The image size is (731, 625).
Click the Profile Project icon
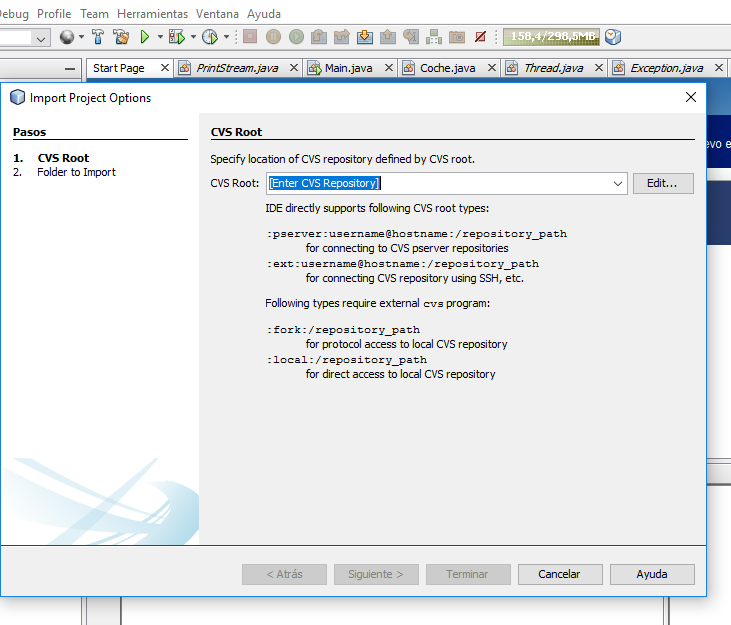coord(209,37)
